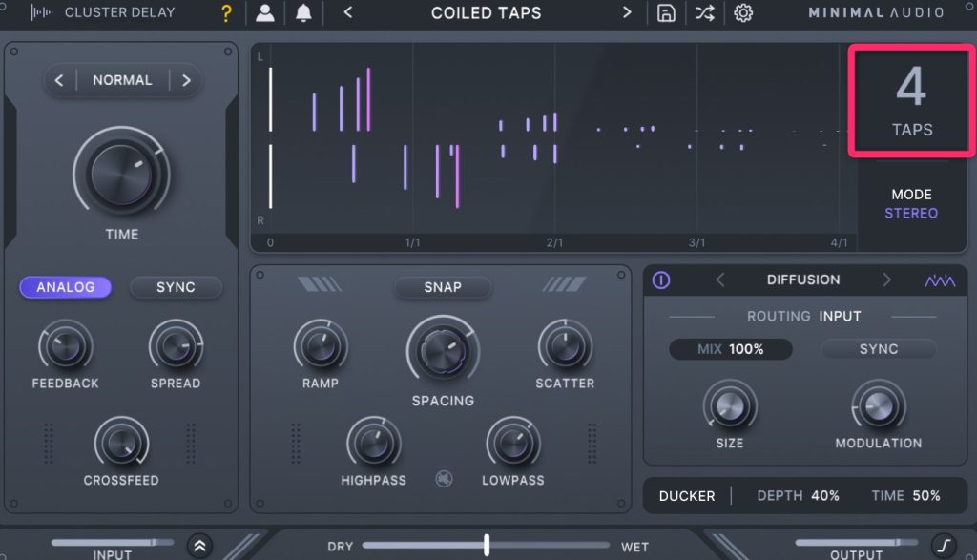Open the settings gear icon
The width and height of the screenshot is (977, 560).
tap(742, 13)
